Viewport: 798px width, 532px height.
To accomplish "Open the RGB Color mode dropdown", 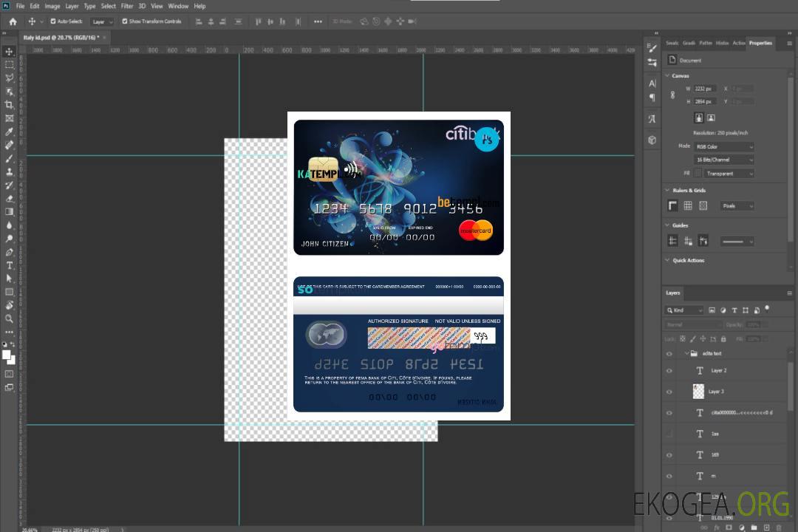I will [x=723, y=146].
